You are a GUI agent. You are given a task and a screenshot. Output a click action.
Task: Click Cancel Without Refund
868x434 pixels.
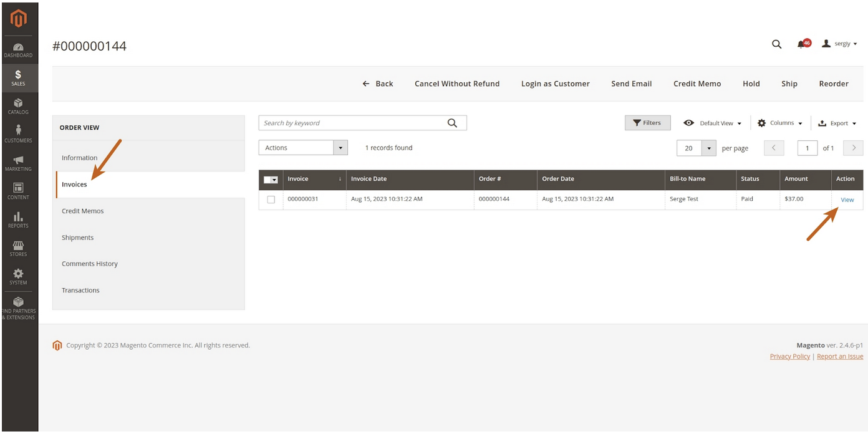coord(457,84)
